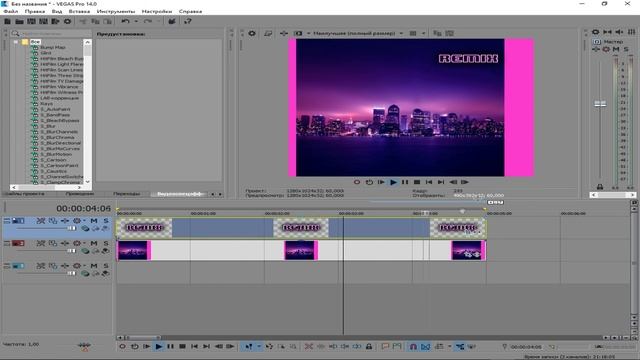Mute the second video track
The height and width of the screenshot is (360, 640).
coord(94,243)
